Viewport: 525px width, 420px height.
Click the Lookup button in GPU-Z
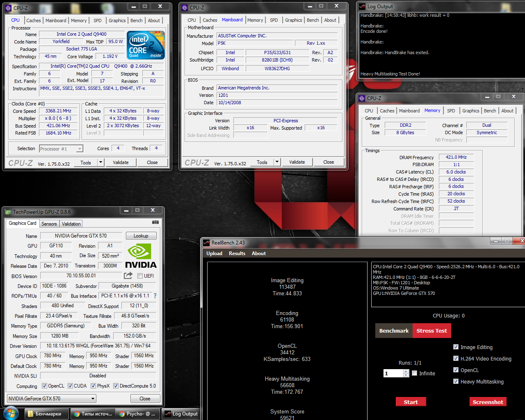[x=141, y=236]
